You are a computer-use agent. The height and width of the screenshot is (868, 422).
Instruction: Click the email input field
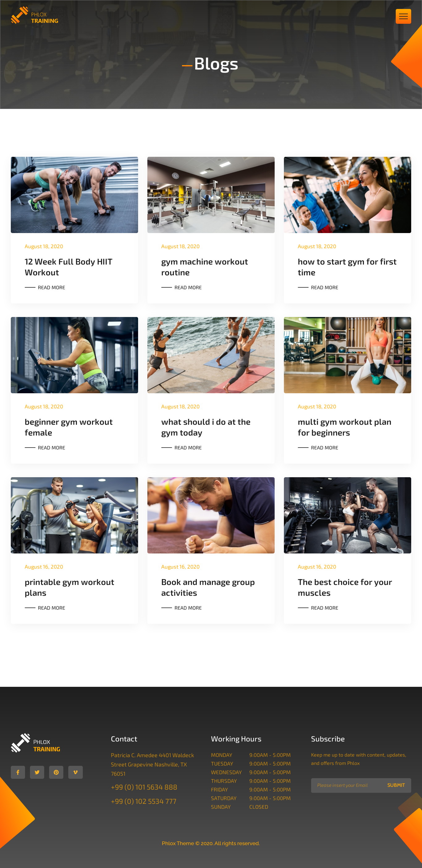pyautogui.click(x=346, y=785)
